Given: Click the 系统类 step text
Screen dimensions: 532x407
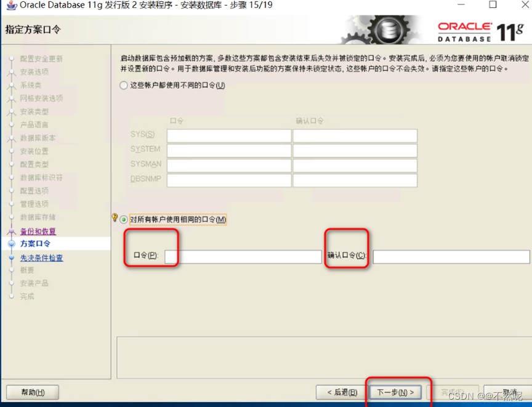Looking at the screenshot, I should pos(31,85).
